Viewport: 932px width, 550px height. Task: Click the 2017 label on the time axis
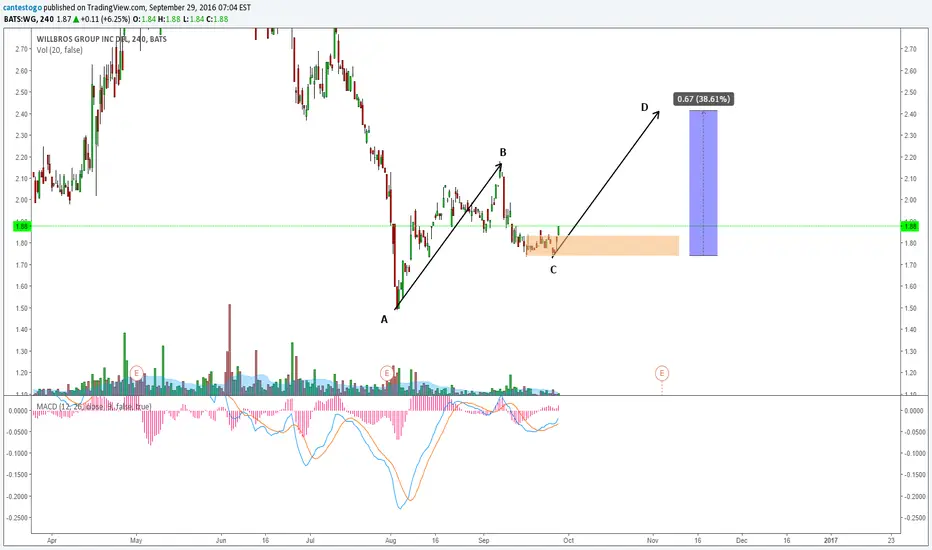(x=830, y=540)
